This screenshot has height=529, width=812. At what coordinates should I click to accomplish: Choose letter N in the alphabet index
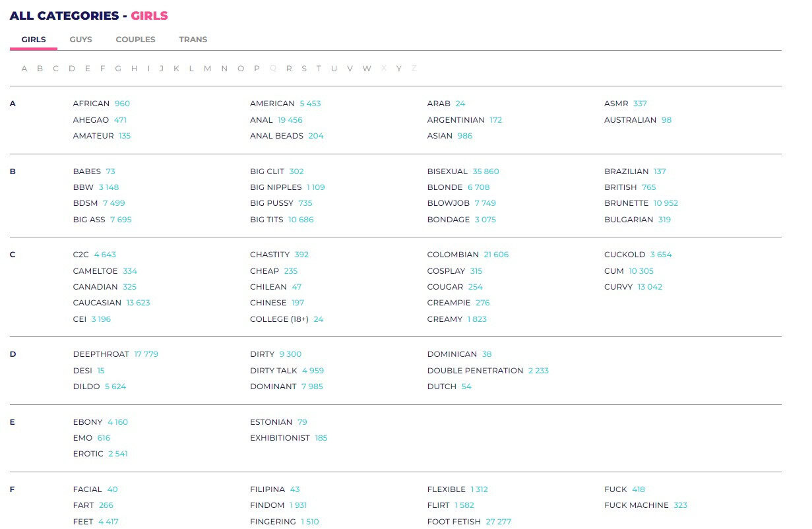click(x=224, y=69)
